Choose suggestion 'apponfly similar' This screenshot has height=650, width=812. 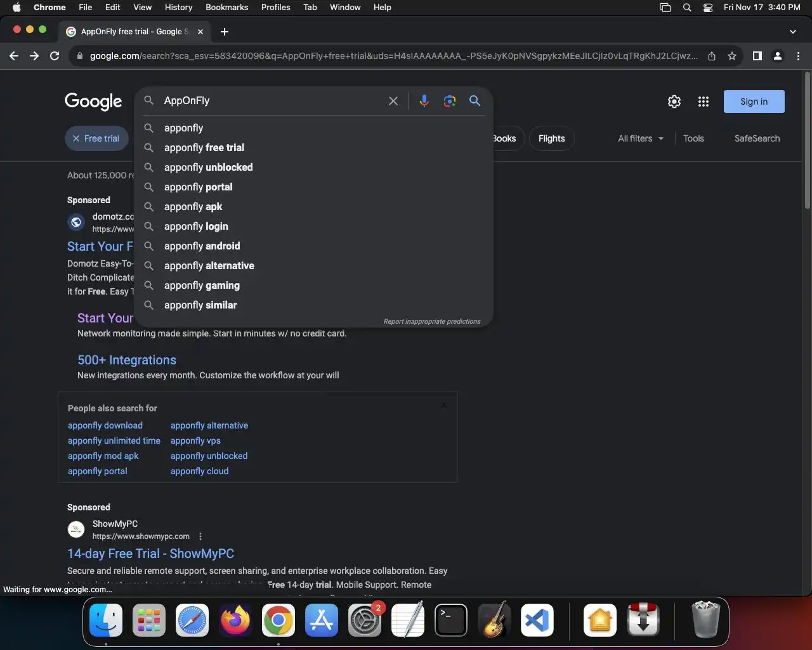pyautogui.click(x=314, y=305)
